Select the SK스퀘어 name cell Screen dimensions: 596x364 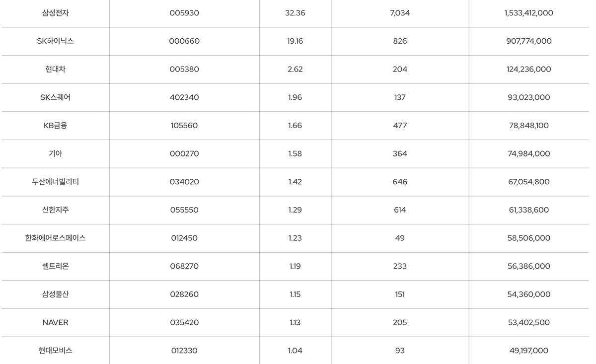[56, 97]
